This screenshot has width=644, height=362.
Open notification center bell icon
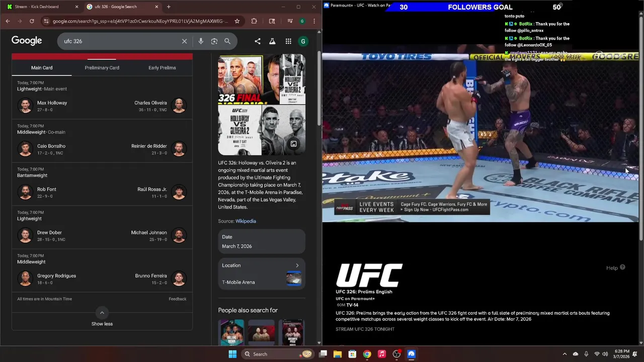635,354
